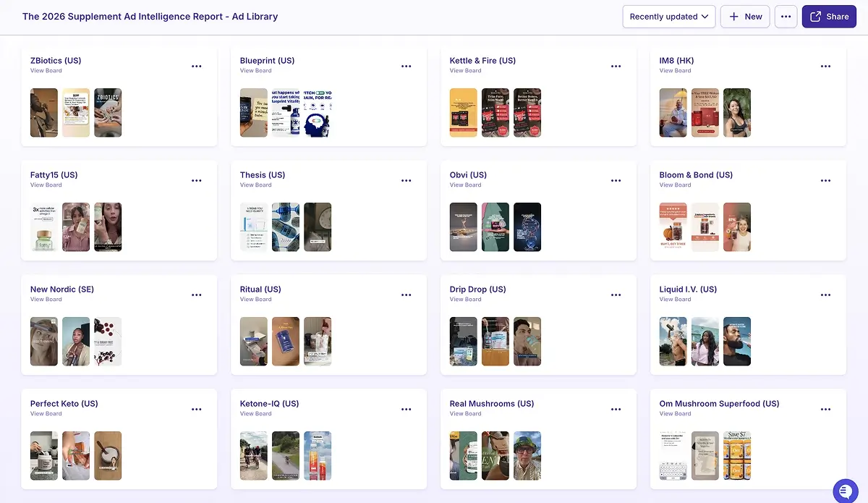Select the Real Mushrooms (US) board title
This screenshot has height=503, width=868.
[492, 404]
